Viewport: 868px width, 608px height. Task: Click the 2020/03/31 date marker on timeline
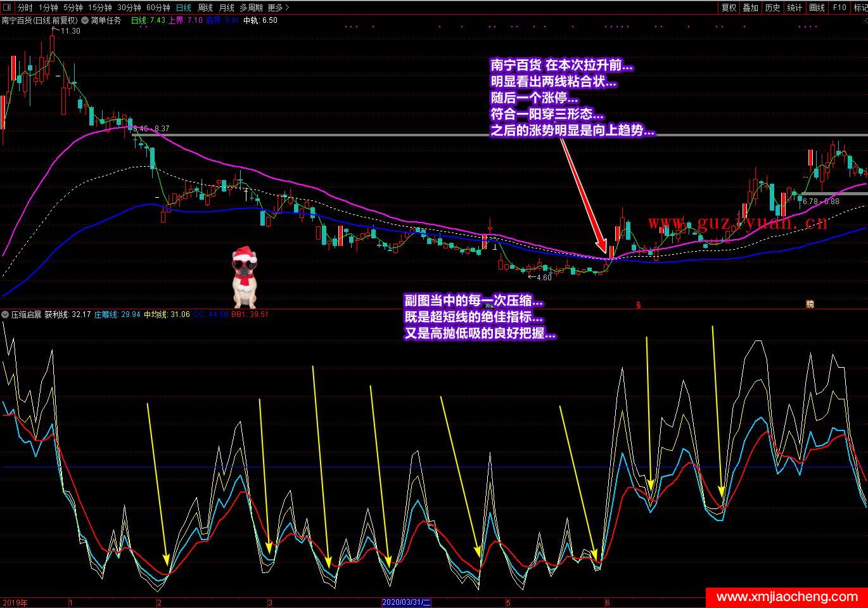(x=406, y=602)
